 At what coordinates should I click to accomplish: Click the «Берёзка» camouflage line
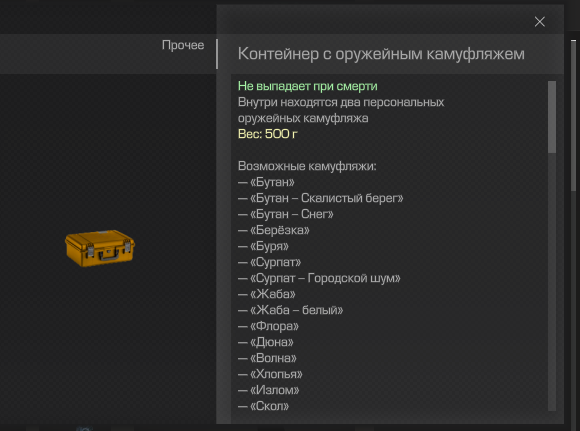(274, 230)
